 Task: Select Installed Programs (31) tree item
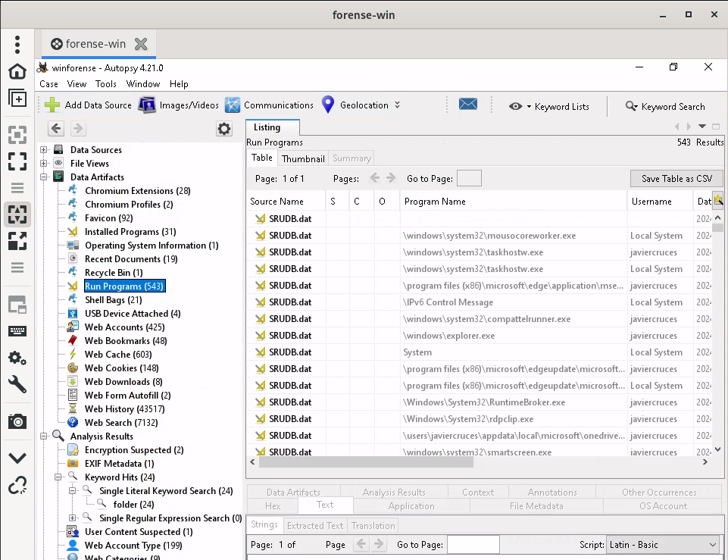pos(130,232)
